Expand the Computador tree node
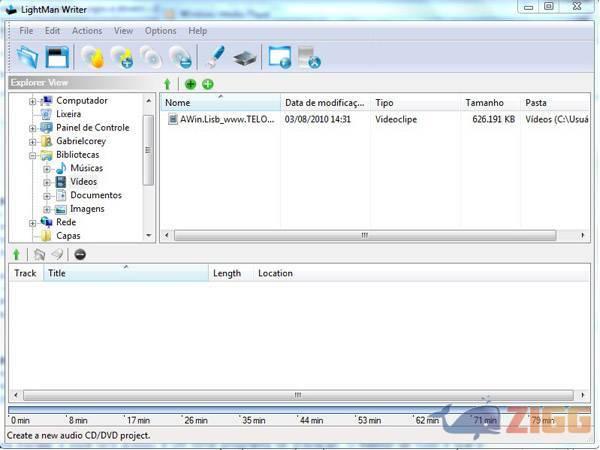This screenshot has height=450, width=600. [33, 101]
